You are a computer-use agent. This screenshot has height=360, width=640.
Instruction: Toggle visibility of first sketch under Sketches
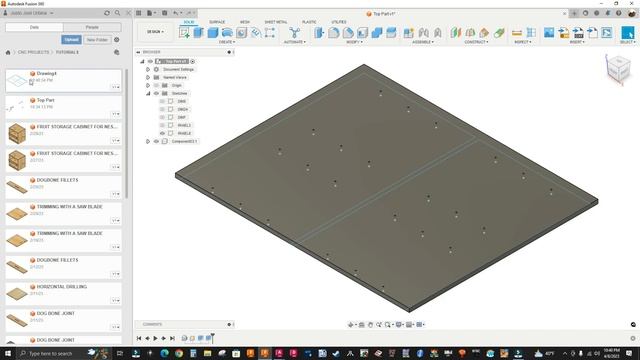[x=162, y=101]
